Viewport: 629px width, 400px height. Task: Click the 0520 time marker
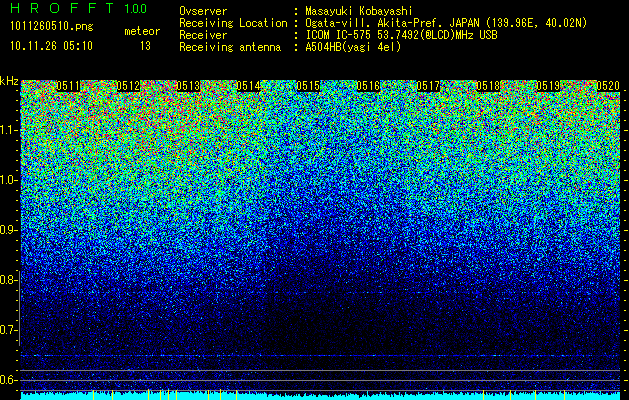coord(608,86)
